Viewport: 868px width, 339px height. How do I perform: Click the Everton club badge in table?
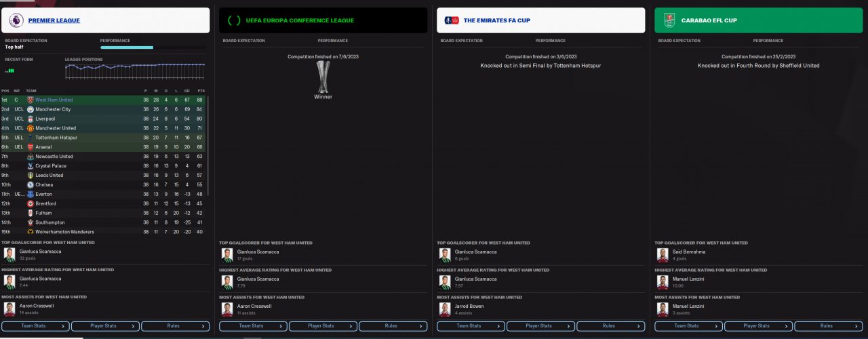30,194
